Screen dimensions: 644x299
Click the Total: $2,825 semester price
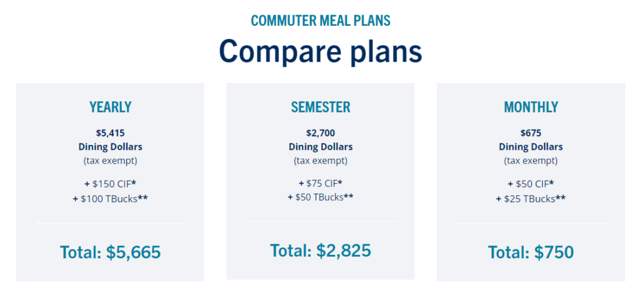tap(320, 250)
